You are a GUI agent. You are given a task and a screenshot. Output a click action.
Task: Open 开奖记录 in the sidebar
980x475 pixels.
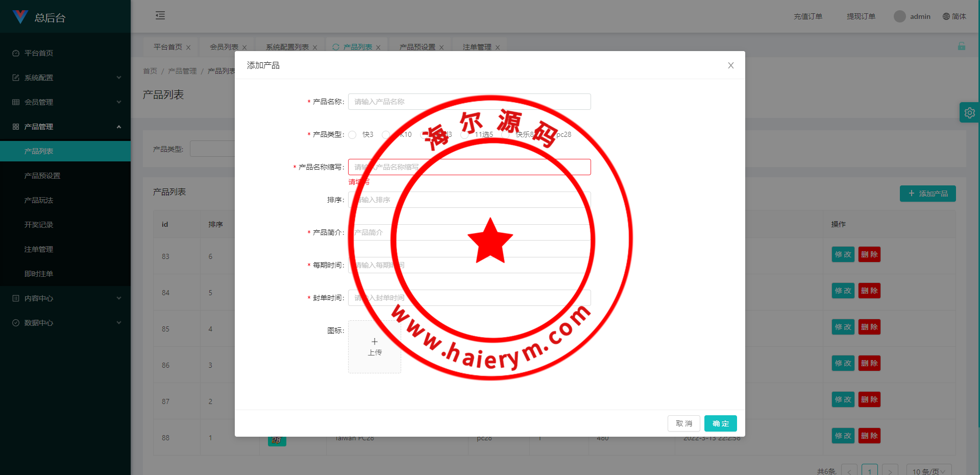point(39,225)
